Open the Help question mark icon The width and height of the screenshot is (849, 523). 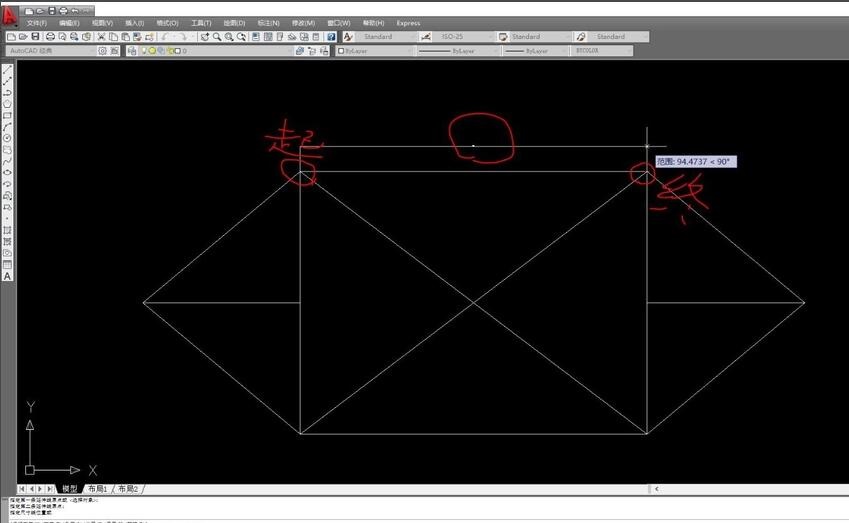tap(331, 37)
